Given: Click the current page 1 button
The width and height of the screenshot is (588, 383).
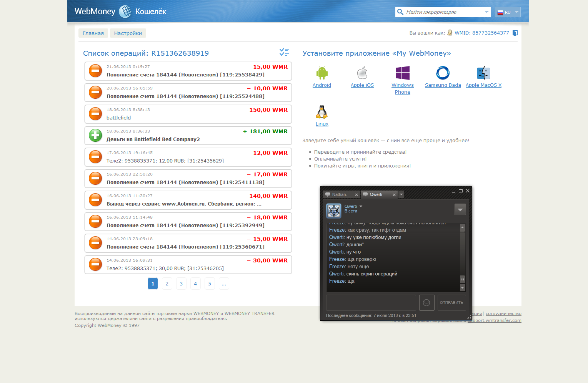Looking at the screenshot, I should (x=153, y=284).
